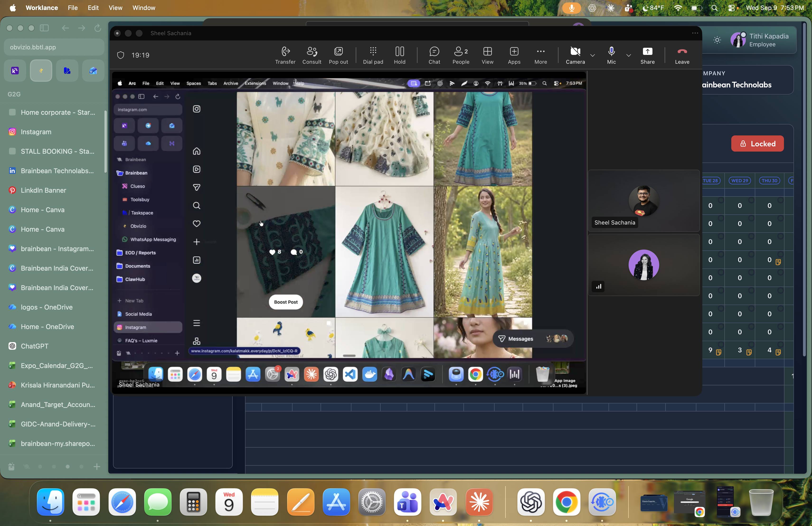Screen dimensions: 812x526
Task: Expand the Camera options chevron
Action: (593, 55)
